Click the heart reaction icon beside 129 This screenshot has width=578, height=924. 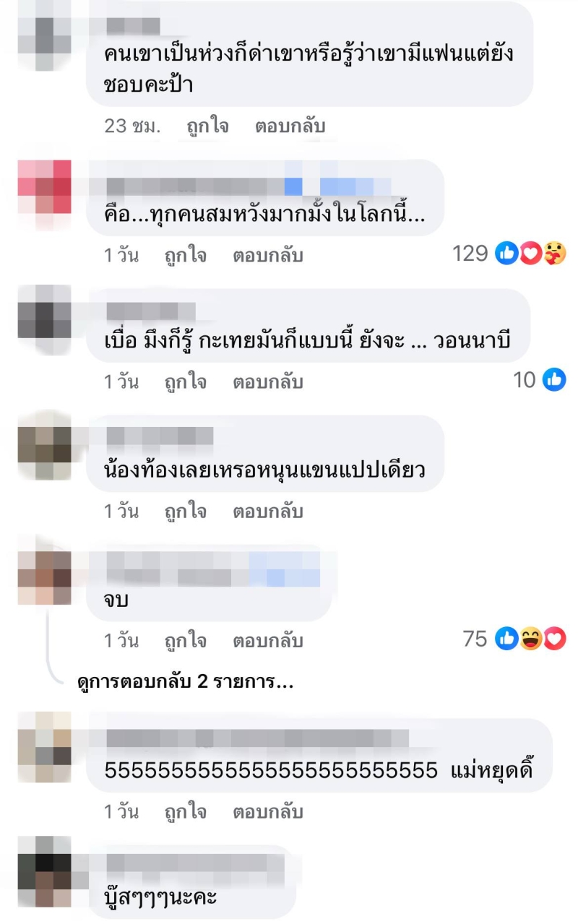[x=530, y=254]
